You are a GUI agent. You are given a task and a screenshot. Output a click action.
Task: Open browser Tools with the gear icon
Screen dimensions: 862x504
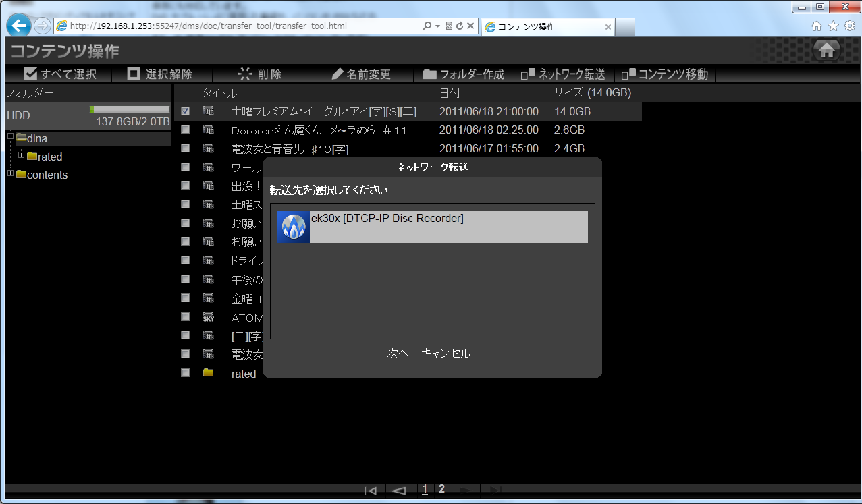click(849, 26)
